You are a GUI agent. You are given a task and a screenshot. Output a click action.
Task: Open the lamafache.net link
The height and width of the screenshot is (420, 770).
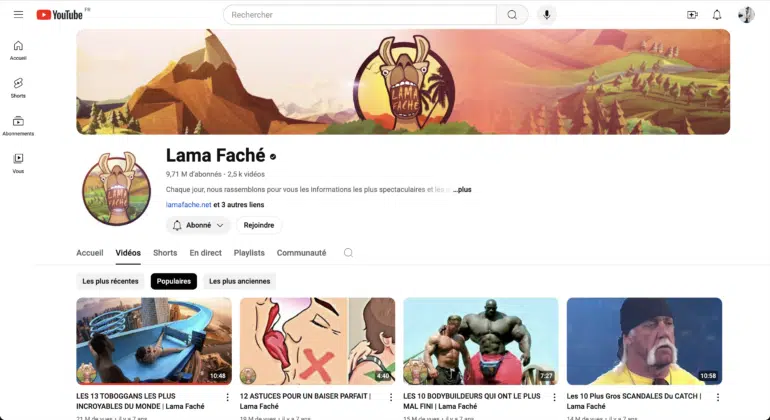tap(189, 205)
